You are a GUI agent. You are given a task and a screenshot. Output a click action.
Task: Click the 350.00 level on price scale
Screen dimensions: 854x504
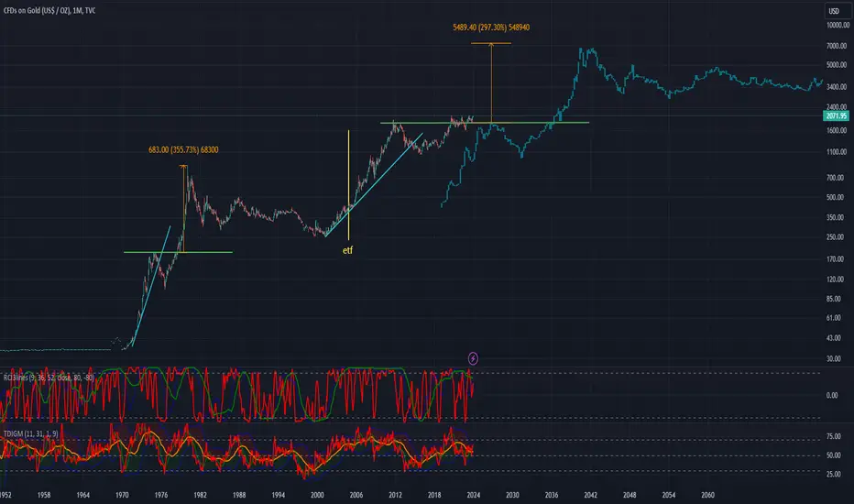(x=836, y=217)
